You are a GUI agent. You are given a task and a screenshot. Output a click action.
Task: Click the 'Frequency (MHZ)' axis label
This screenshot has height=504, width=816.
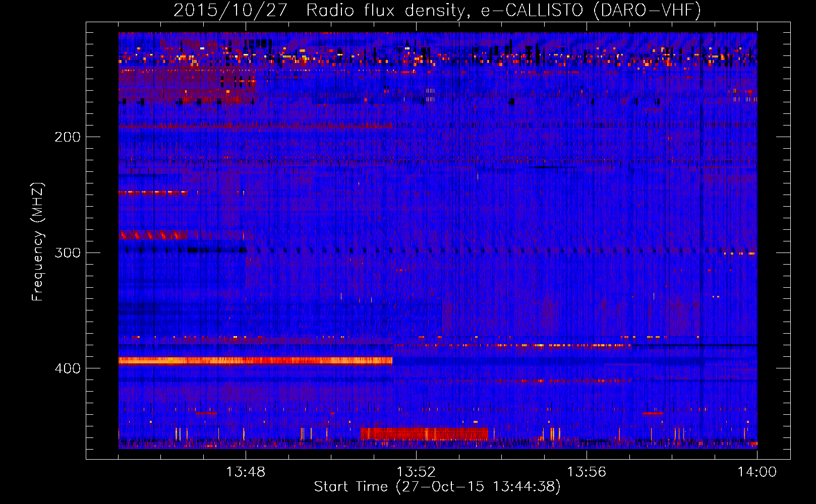pos(38,242)
